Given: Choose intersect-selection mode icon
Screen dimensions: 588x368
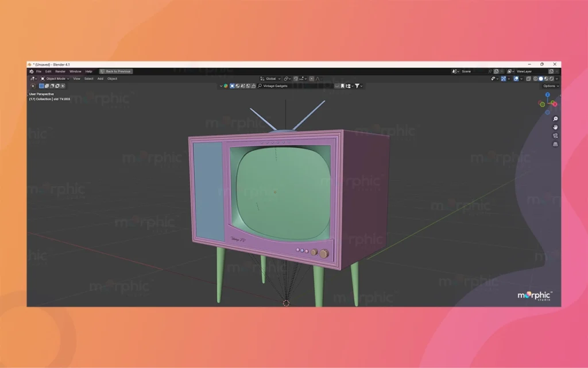Looking at the screenshot, I should click(x=63, y=86).
